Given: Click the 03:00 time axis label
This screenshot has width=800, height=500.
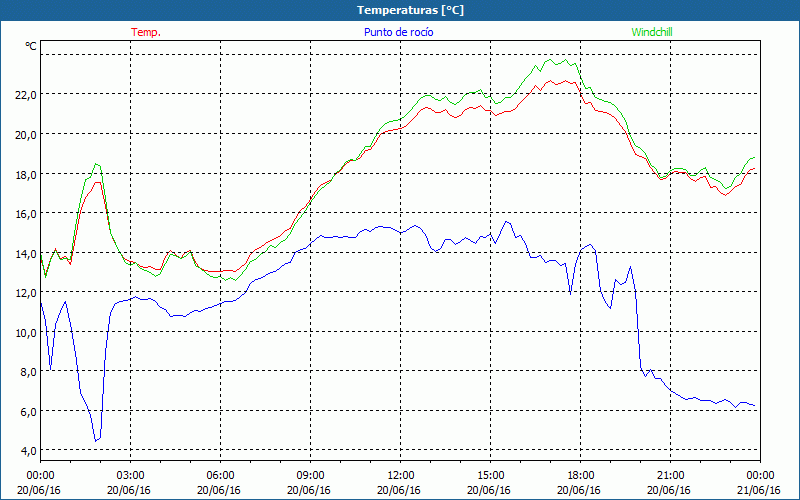Looking at the screenshot, I should coord(131,476).
